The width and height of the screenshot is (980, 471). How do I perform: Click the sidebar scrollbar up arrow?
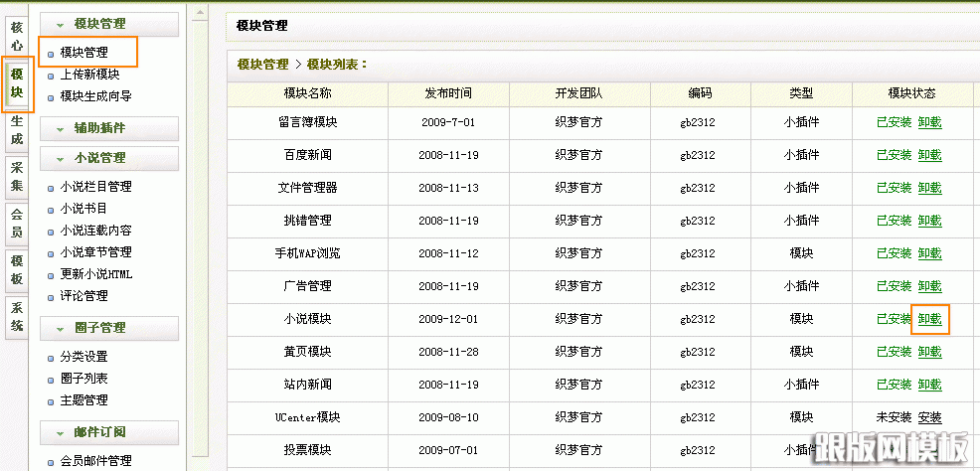200,12
